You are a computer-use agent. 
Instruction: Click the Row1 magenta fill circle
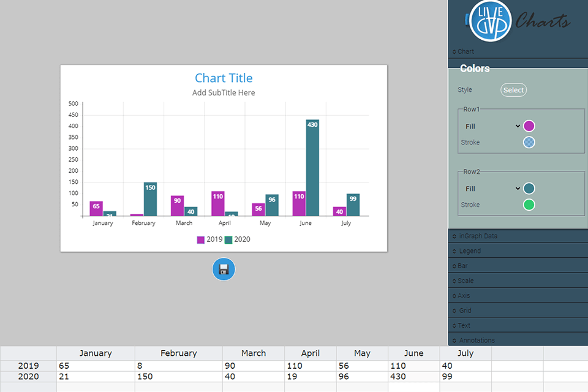[529, 126]
